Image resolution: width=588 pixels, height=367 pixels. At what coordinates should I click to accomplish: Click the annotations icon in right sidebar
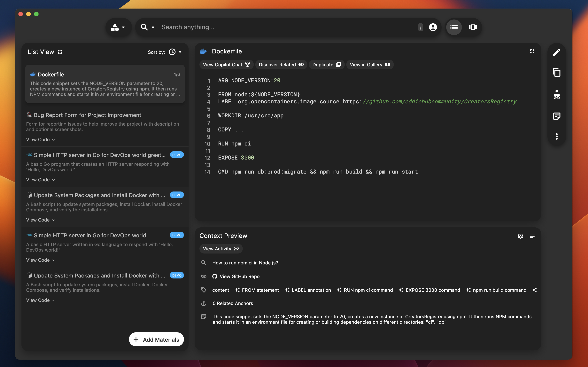click(x=556, y=116)
